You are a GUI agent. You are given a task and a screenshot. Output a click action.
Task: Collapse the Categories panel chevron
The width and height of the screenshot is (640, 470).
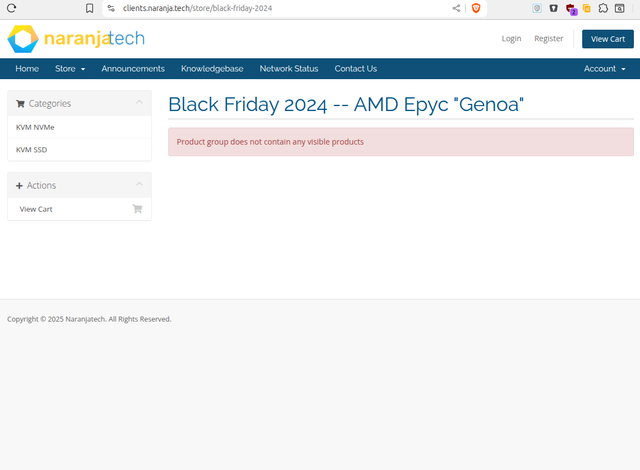tap(139, 103)
